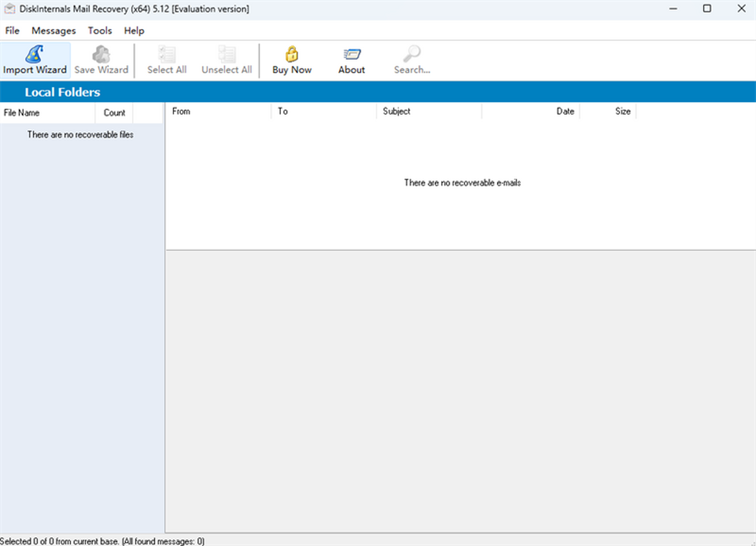Click Select All in the toolbar
This screenshot has height=546, width=756.
click(x=167, y=61)
